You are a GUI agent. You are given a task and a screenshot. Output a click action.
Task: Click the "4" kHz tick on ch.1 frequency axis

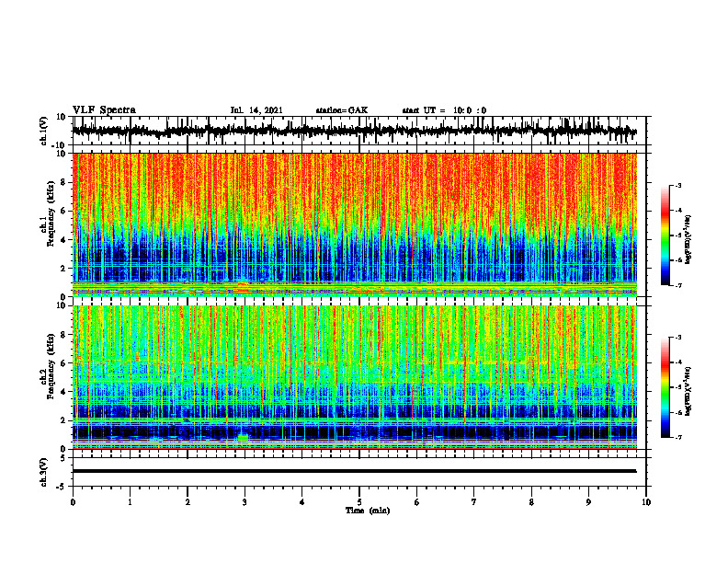pyautogui.click(x=63, y=240)
